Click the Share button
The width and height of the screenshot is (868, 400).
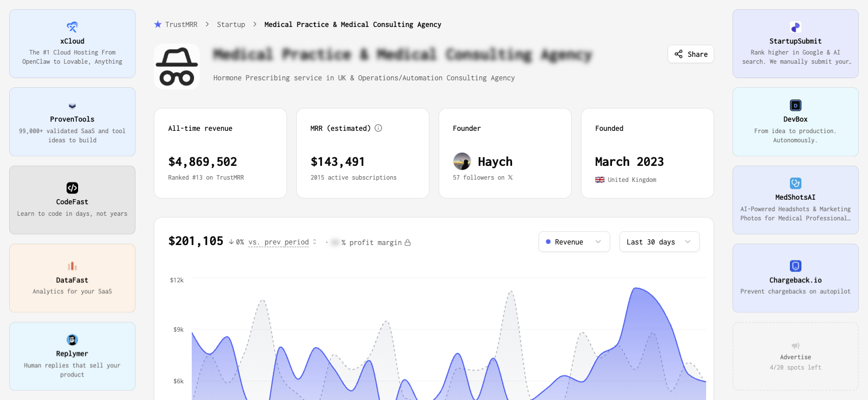click(691, 54)
